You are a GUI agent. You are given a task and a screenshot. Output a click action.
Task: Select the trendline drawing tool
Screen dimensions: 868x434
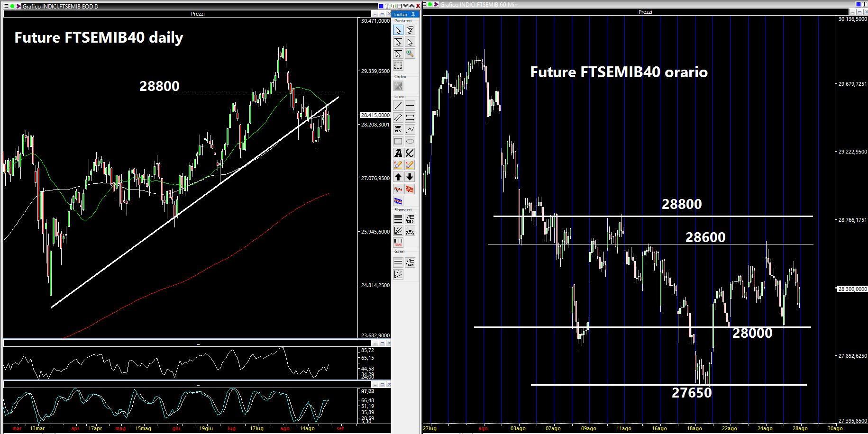pos(398,106)
